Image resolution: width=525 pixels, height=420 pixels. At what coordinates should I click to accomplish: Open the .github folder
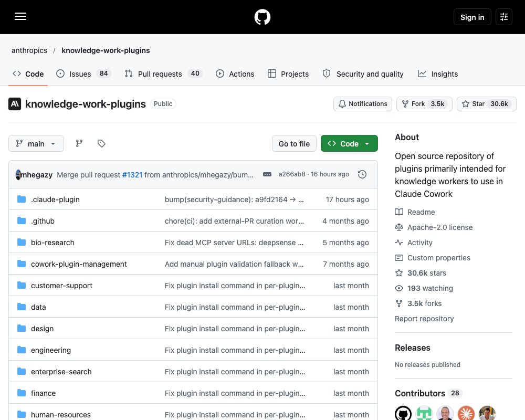point(43,220)
